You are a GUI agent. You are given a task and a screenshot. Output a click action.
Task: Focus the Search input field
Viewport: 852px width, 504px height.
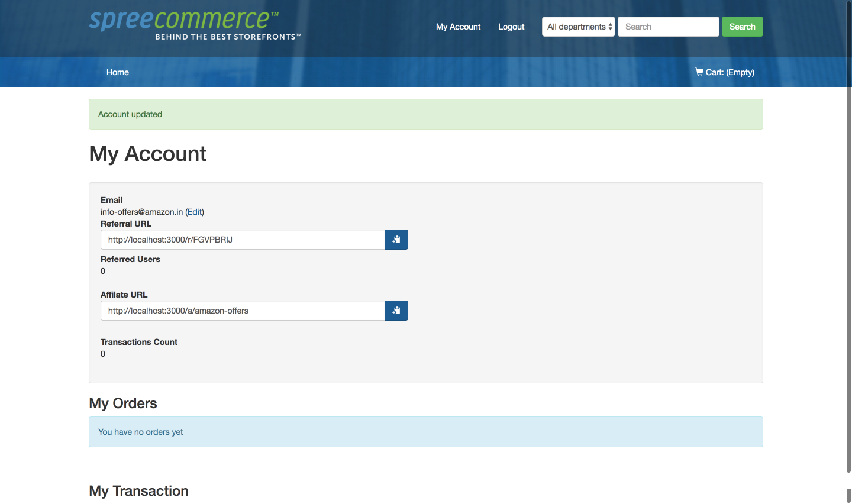[669, 27]
